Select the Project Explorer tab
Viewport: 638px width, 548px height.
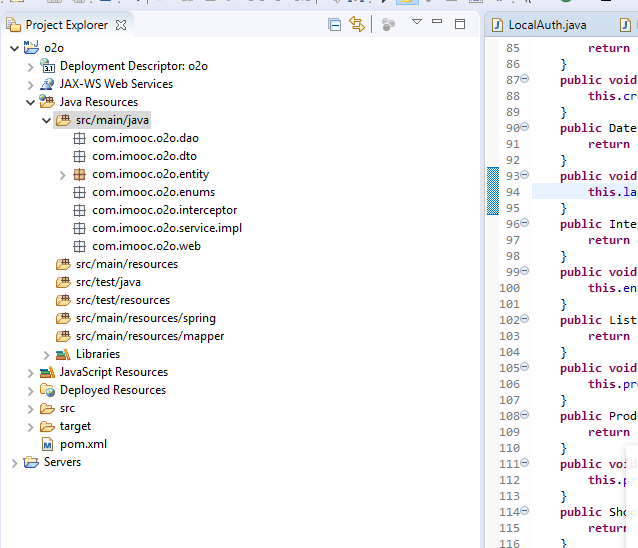[x=66, y=25]
